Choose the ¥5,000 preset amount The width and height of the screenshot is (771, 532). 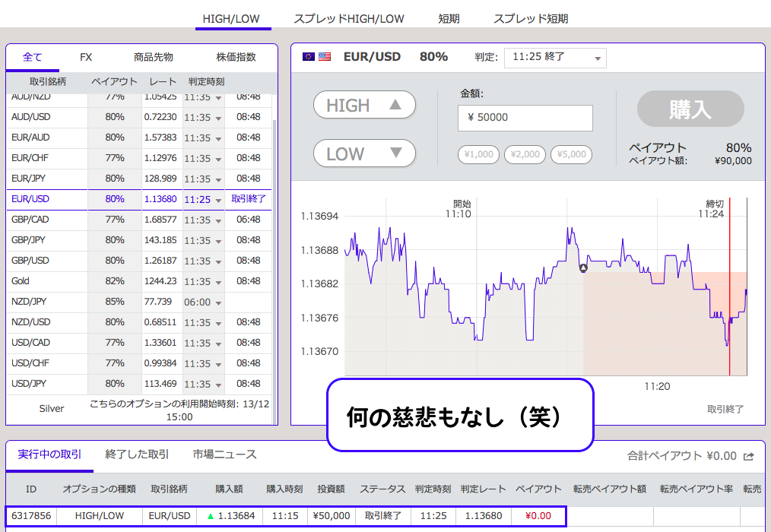[x=571, y=154]
